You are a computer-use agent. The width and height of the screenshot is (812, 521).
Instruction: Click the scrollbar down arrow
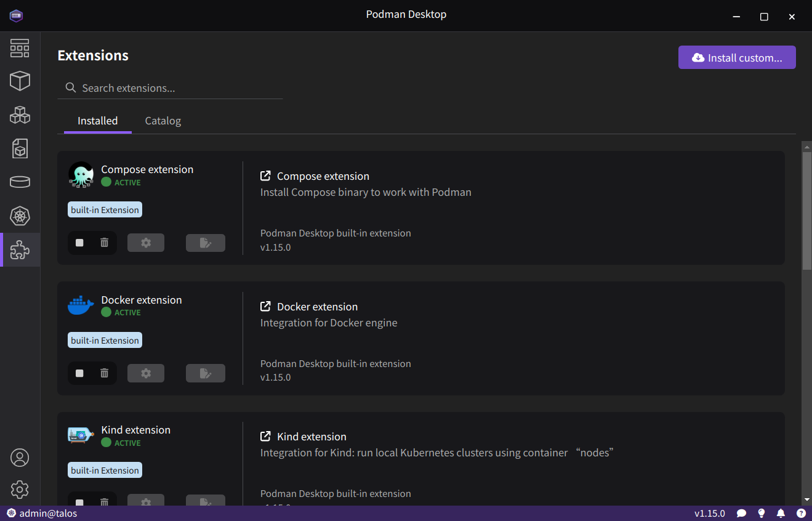tap(806, 499)
